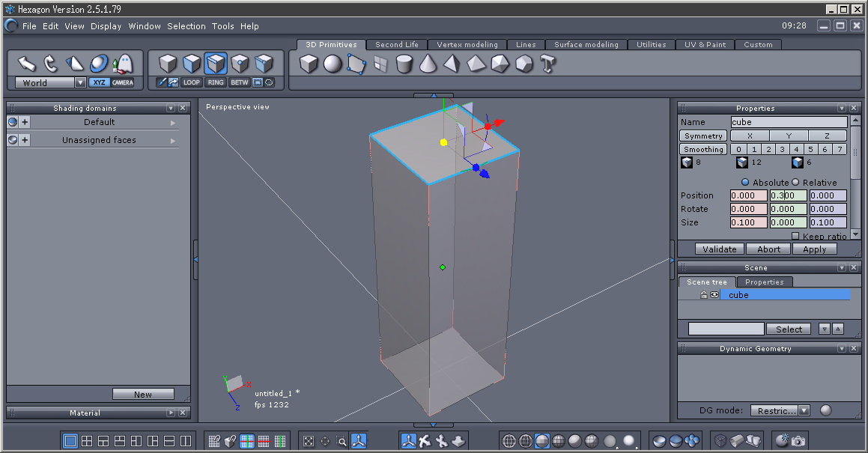Set smoothing level 3
The image size is (868, 453).
(782, 149)
